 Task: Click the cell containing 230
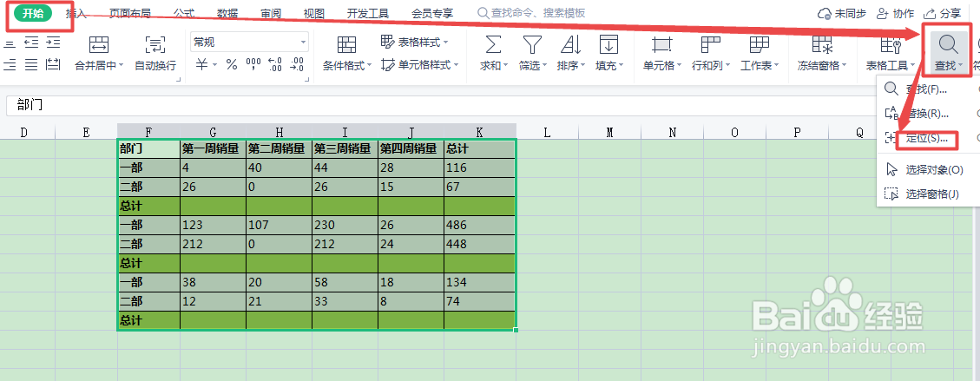(345, 225)
